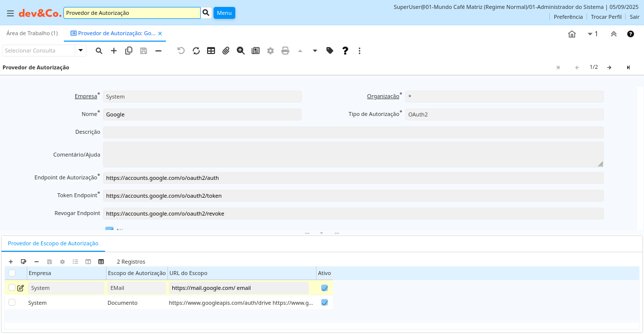Open attachments with the paperclip icon

coord(226,51)
